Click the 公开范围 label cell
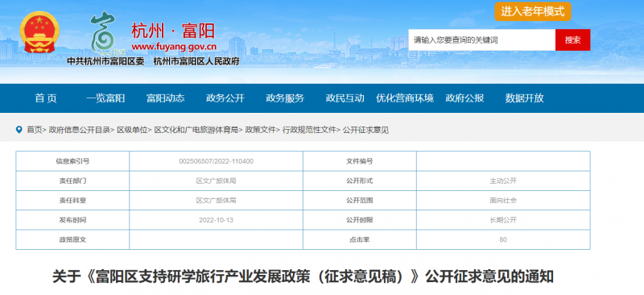 [360, 201]
